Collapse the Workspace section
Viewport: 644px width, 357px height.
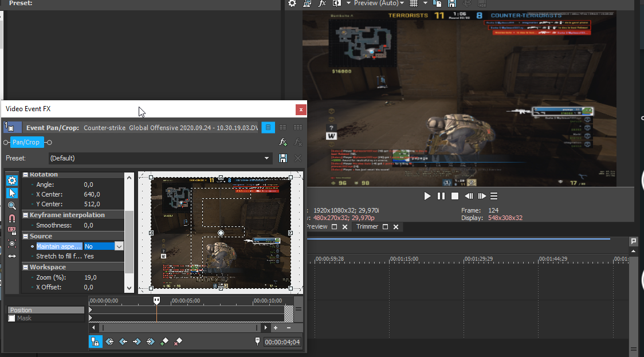coord(26,267)
